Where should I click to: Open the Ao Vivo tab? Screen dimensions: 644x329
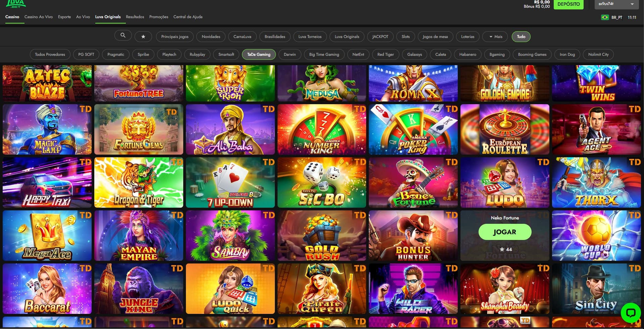[x=83, y=17]
